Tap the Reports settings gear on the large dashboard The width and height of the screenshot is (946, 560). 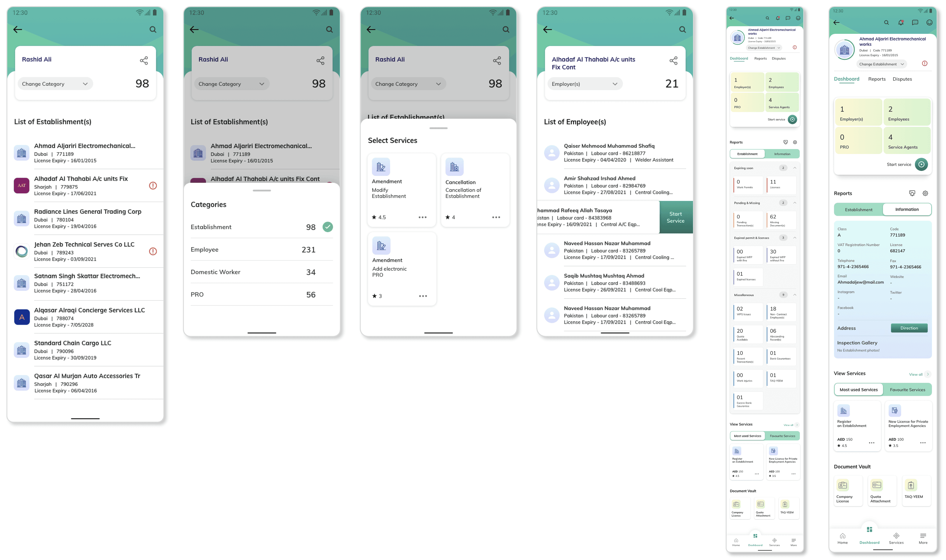click(x=925, y=193)
